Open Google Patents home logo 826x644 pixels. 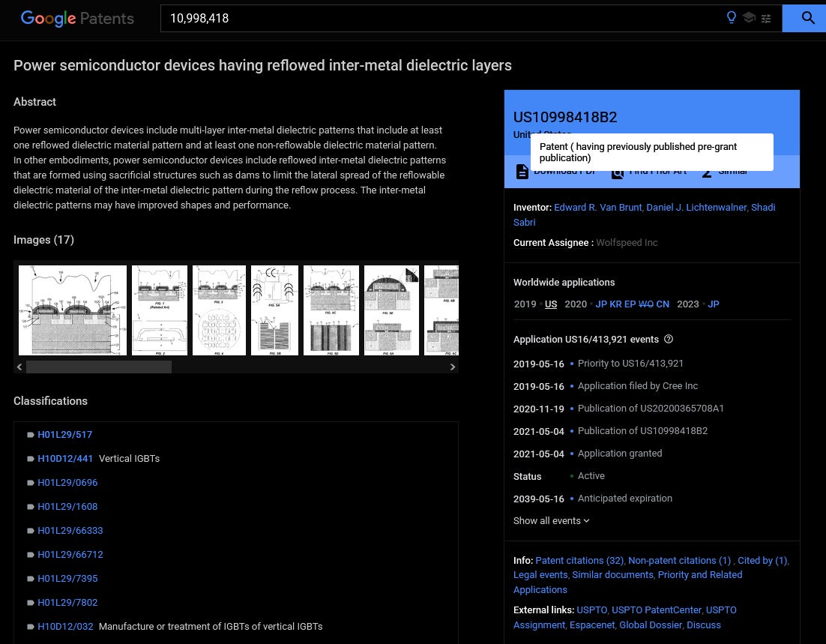(77, 19)
